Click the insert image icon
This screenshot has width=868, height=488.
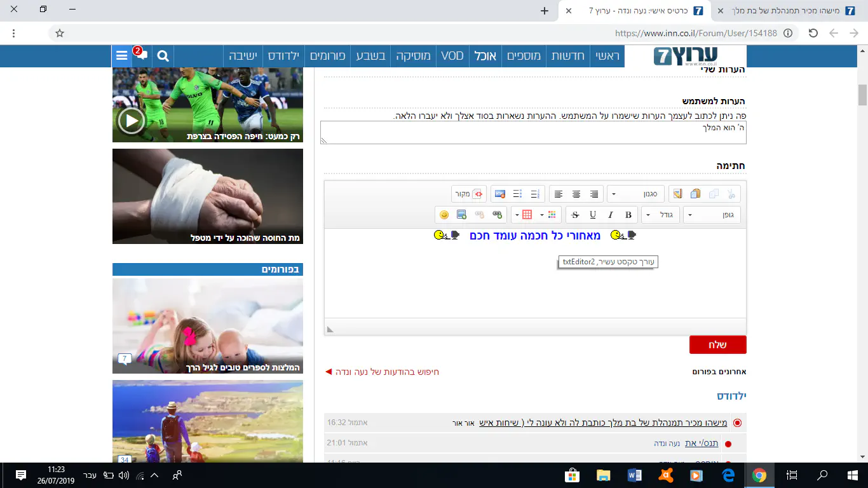[x=461, y=215]
